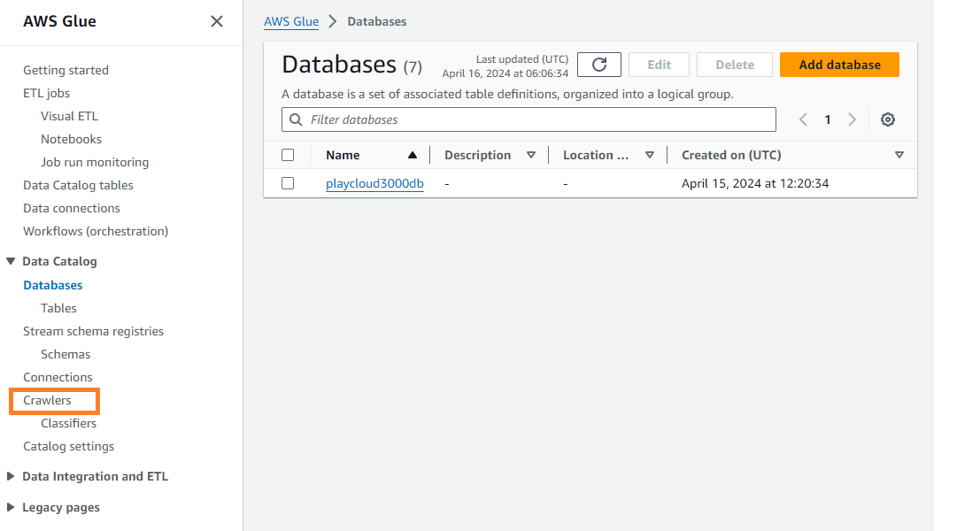Focus the Filter databases search field
Screen dimensions: 980x531
click(529, 119)
